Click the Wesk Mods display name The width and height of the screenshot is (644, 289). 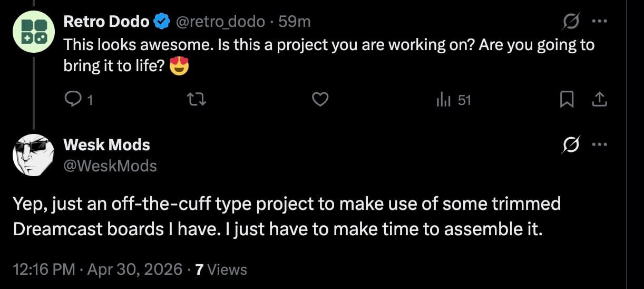pos(106,144)
